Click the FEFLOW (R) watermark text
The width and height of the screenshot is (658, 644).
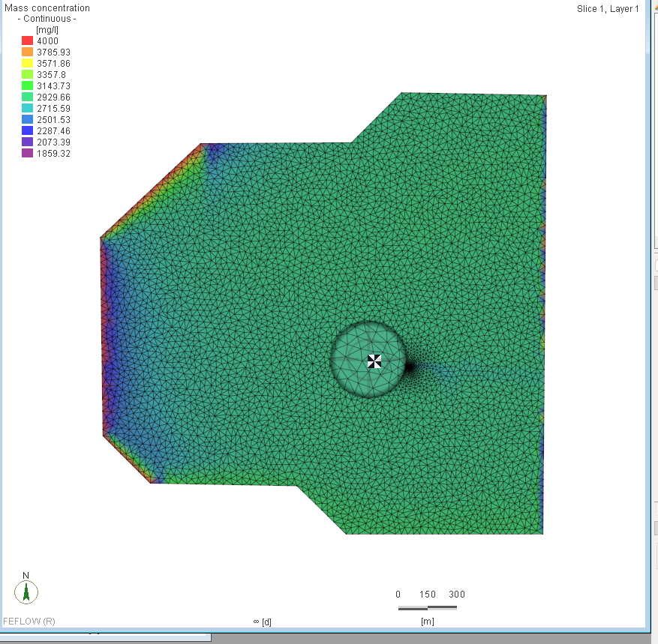pos(29,622)
